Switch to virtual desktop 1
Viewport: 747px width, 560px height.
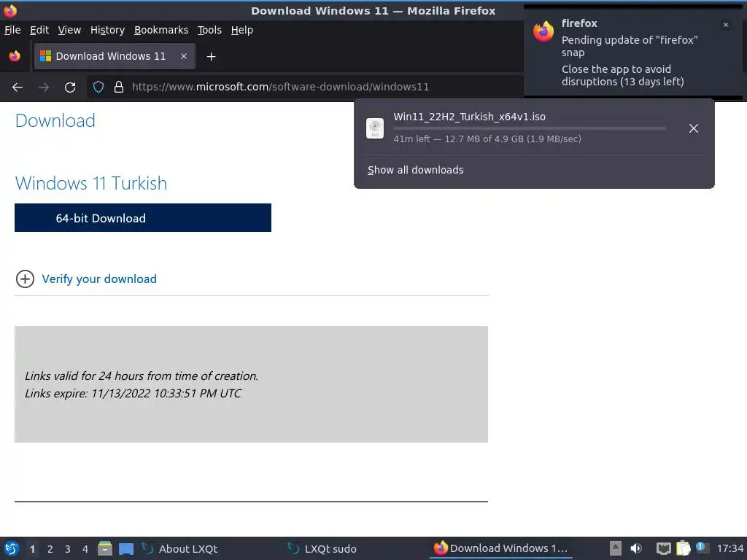pyautogui.click(x=32, y=549)
